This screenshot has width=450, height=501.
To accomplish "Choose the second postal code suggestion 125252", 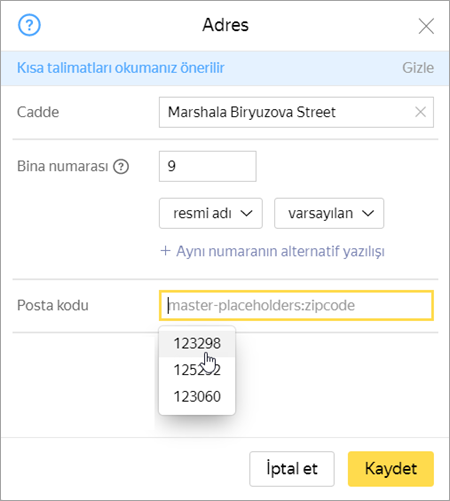I will click(197, 370).
